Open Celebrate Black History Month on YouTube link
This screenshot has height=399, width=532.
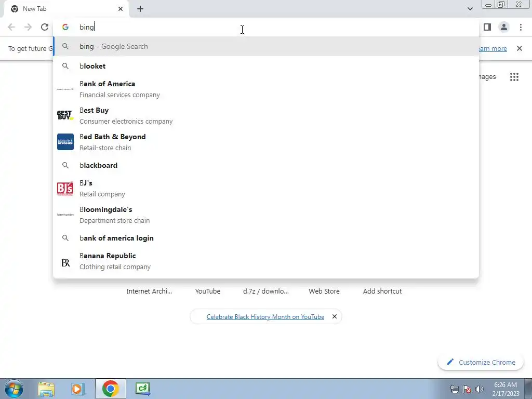265,317
